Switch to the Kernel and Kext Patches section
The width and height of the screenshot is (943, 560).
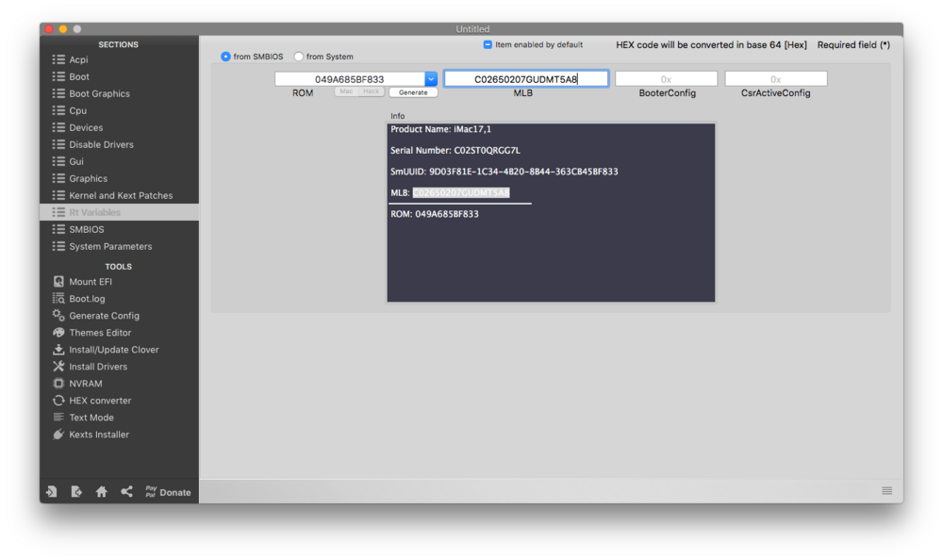[120, 195]
